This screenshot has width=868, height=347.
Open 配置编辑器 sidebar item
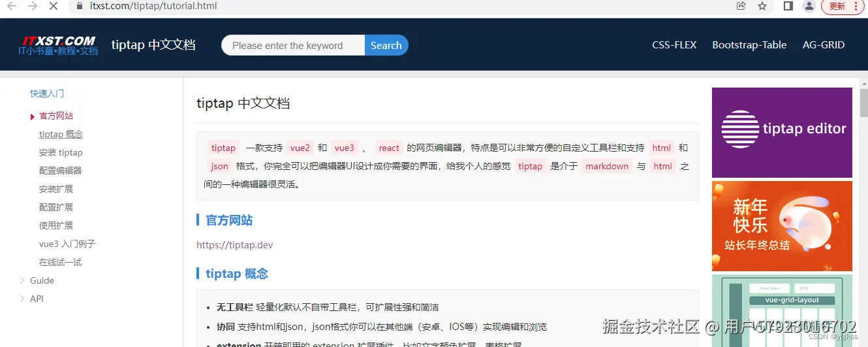60,171
